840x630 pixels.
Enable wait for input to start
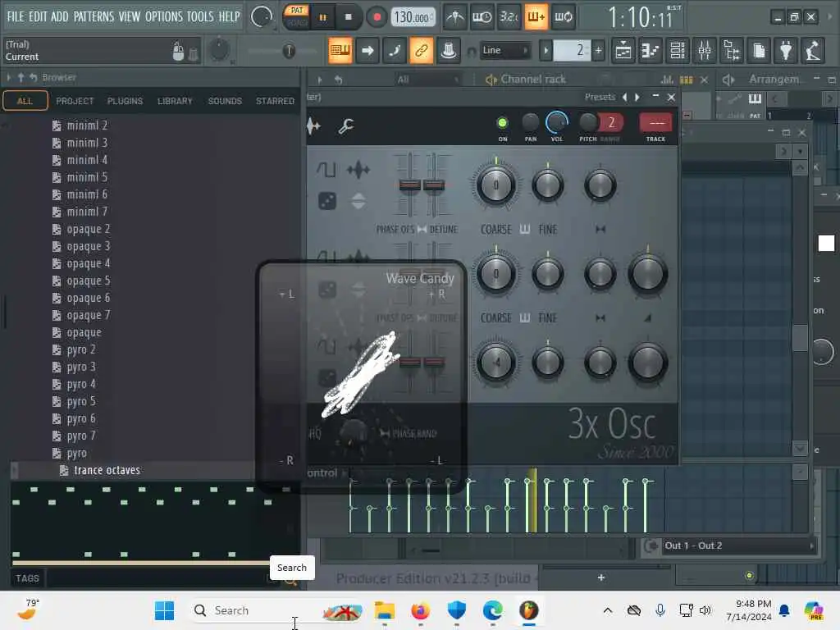pos(482,17)
